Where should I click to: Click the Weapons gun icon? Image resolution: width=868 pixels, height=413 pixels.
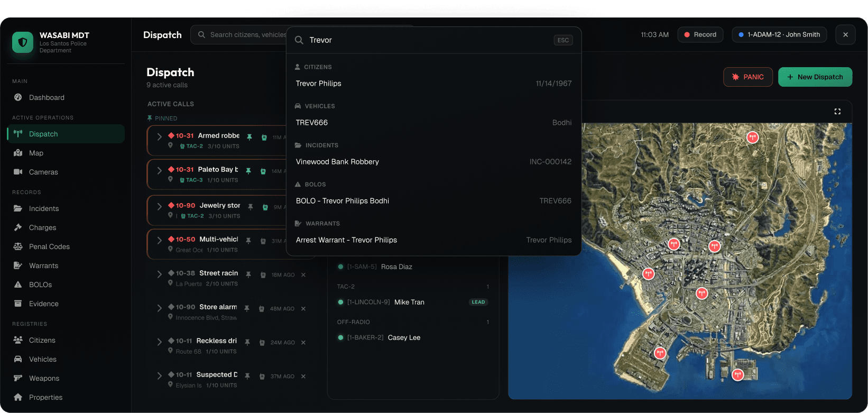(x=18, y=378)
